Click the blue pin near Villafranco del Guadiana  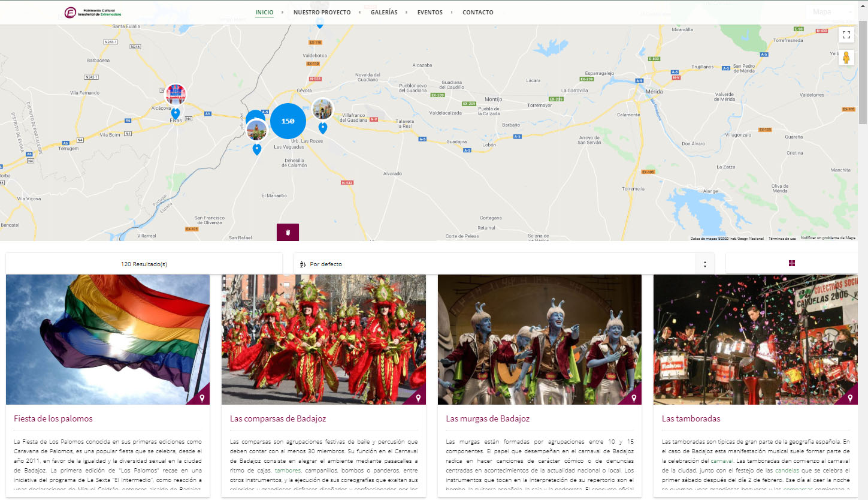coord(323,128)
